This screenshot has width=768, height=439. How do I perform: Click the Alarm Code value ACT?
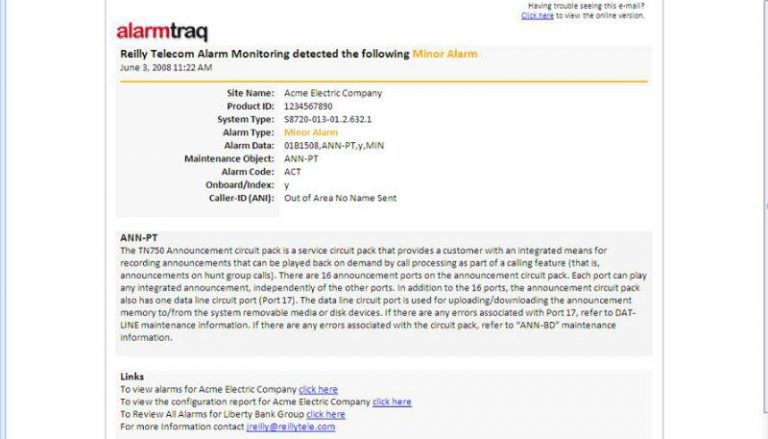[x=293, y=171]
